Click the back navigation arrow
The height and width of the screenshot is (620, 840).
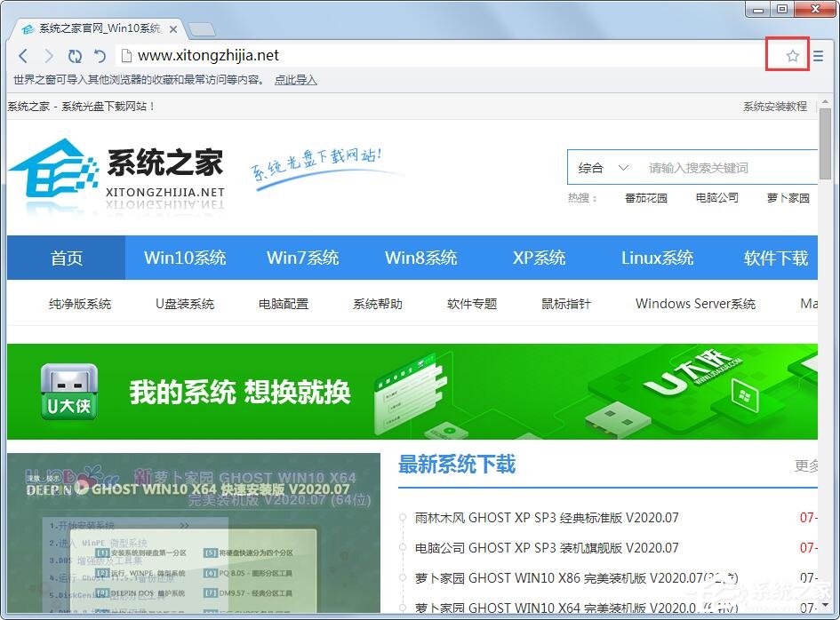point(23,55)
